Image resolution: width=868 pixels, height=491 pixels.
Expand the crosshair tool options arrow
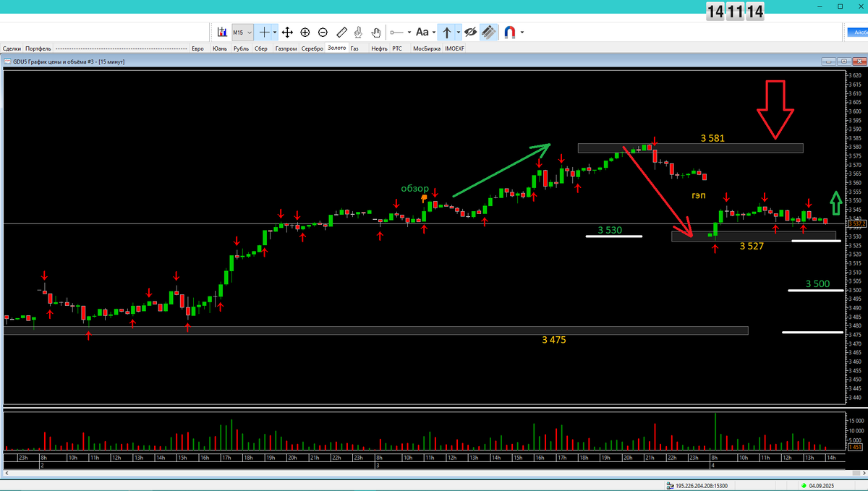(x=275, y=33)
